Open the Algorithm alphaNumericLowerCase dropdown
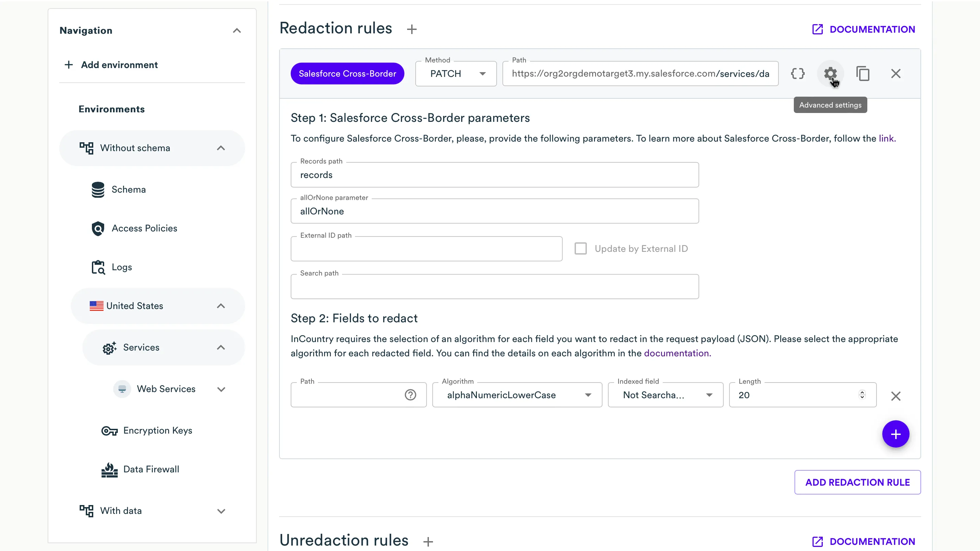The height and width of the screenshot is (551, 980). (x=517, y=395)
